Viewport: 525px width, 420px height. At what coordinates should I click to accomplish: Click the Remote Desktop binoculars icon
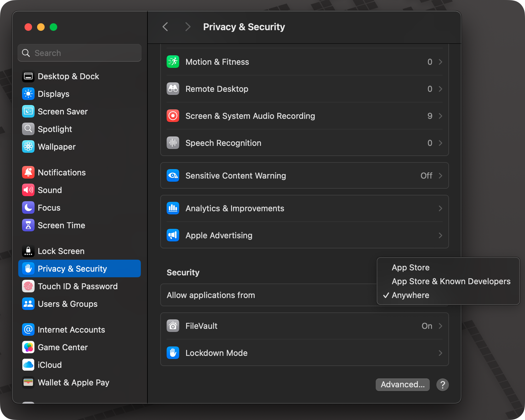pyautogui.click(x=173, y=89)
